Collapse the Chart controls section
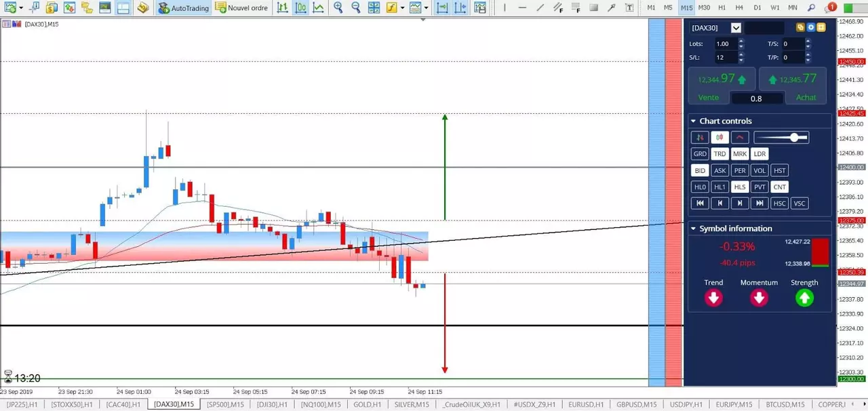Viewport: 868px width, 411px height. 693,121
